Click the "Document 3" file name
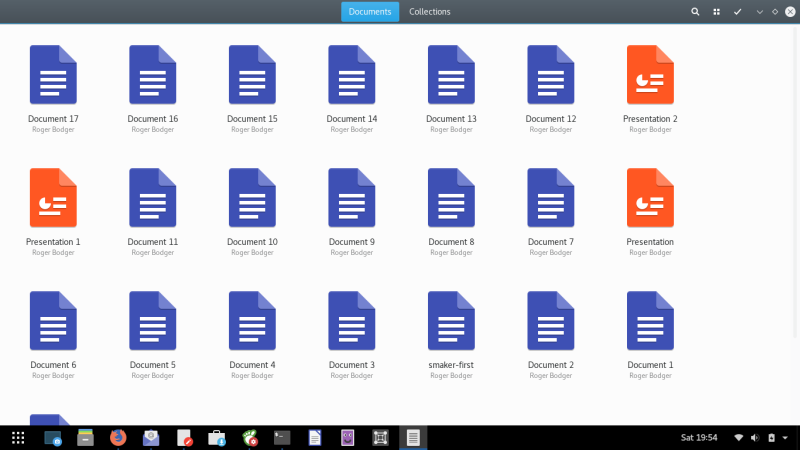Image resolution: width=800 pixels, height=450 pixels. click(x=352, y=365)
